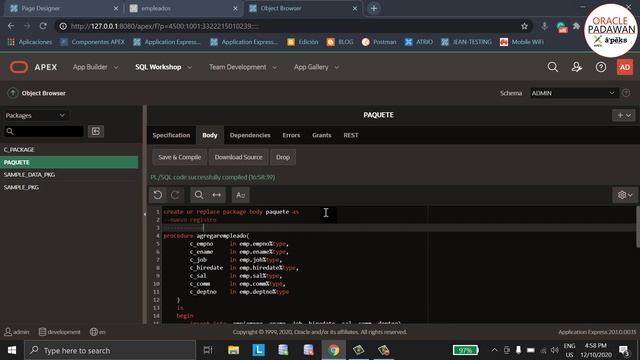Click the development workspace footer link
This screenshot has width=640, height=360.
click(x=60, y=332)
